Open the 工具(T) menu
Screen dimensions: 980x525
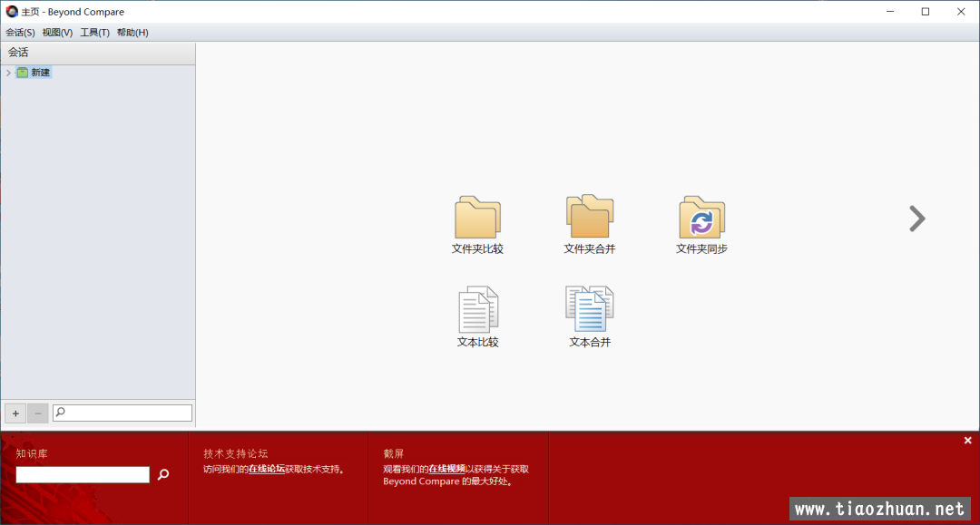tap(95, 33)
